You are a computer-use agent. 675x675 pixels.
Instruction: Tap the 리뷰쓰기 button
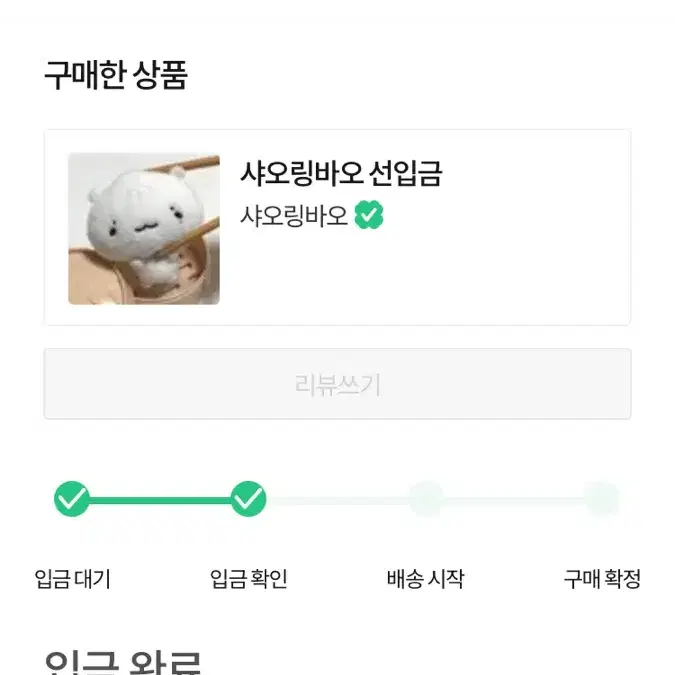click(338, 384)
